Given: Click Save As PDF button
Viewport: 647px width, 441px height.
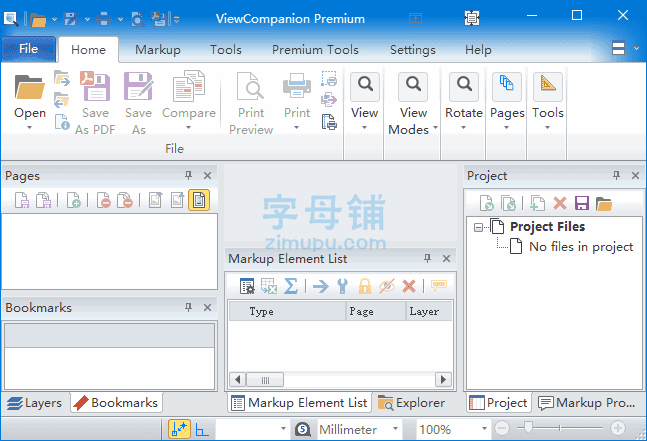Looking at the screenshot, I should [95, 103].
